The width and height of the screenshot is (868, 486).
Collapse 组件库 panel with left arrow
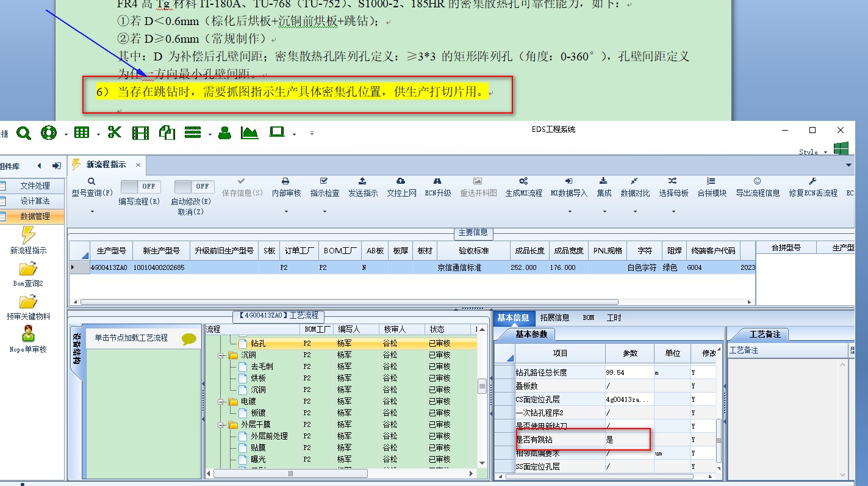pyautogui.click(x=40, y=165)
